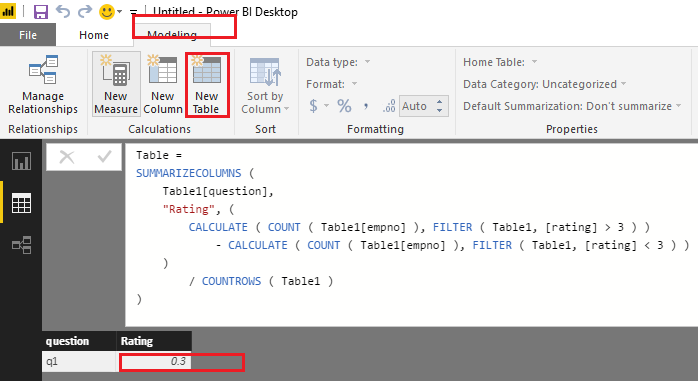The image size is (698, 381).
Task: Switch to Report view icon
Action: (x=21, y=161)
